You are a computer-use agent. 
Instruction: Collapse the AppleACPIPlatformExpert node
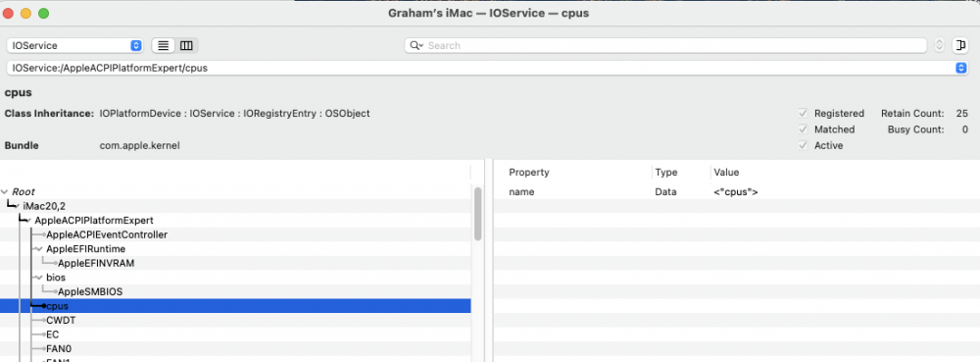point(28,221)
